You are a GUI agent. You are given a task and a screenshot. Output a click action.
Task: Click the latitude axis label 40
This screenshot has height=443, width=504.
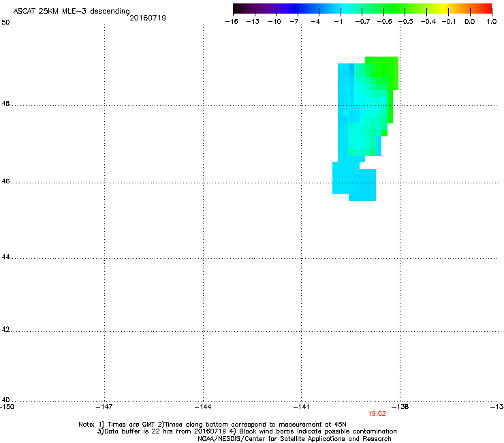tap(5, 399)
